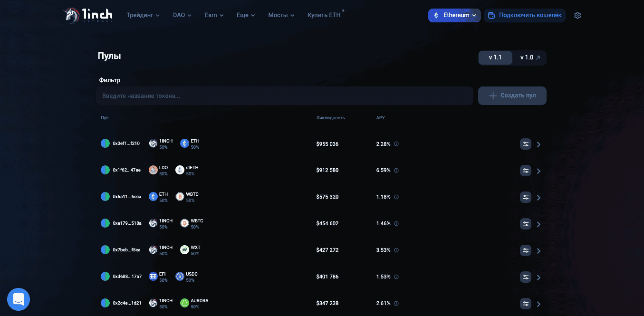Expand the 0xd688...17a7 pool row chevron
644x316 pixels.
(x=538, y=278)
